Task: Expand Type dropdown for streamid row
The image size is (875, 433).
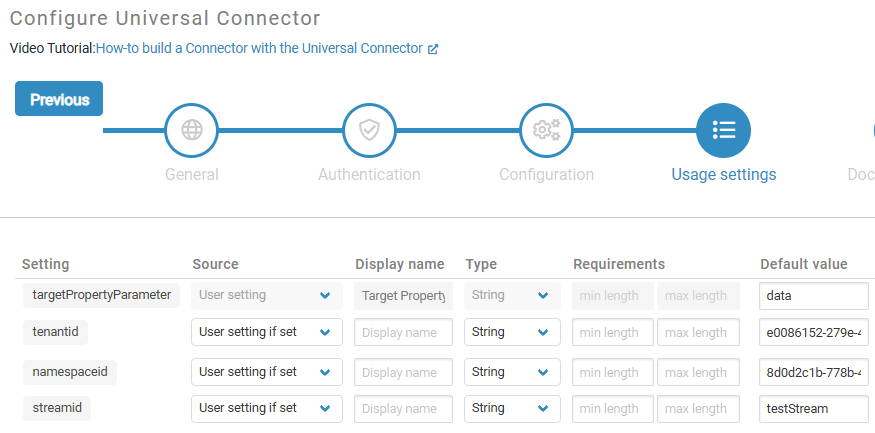Action: (512, 408)
